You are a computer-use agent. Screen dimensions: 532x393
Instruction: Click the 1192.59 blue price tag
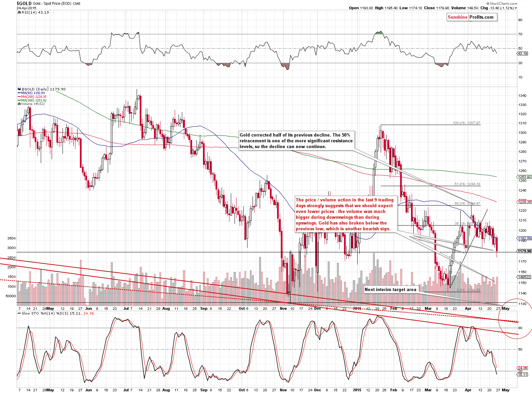point(525,238)
